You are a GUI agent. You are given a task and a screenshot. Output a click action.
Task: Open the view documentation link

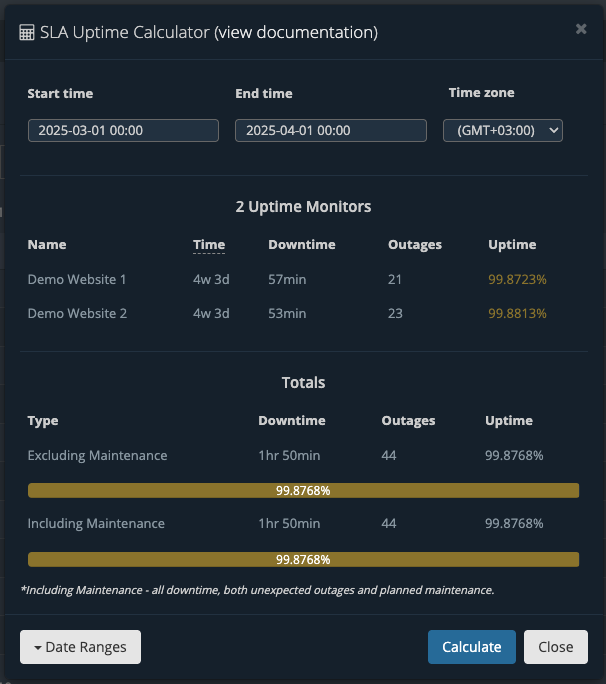click(296, 32)
